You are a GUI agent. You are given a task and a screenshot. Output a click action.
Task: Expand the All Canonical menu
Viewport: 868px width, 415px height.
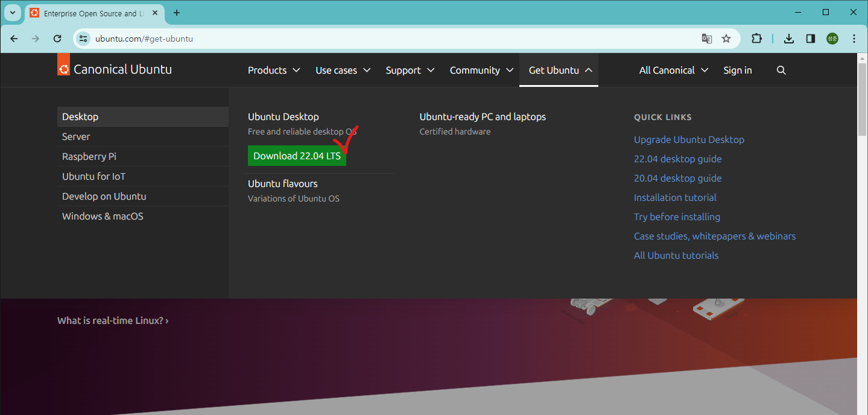coord(674,71)
